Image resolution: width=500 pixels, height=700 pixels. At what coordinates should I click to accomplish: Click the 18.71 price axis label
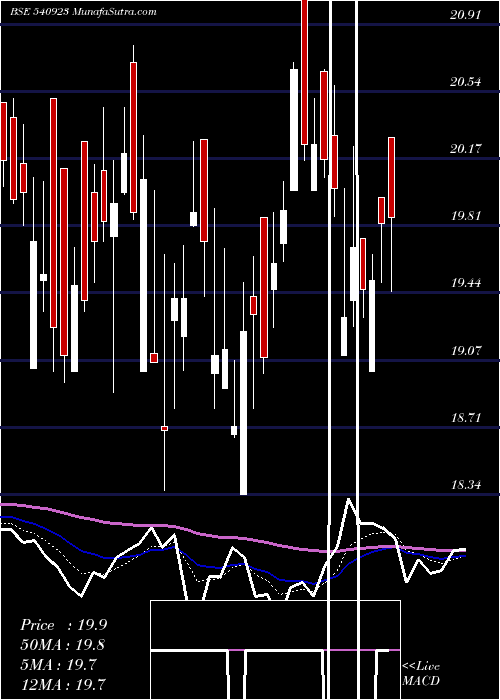point(466,418)
